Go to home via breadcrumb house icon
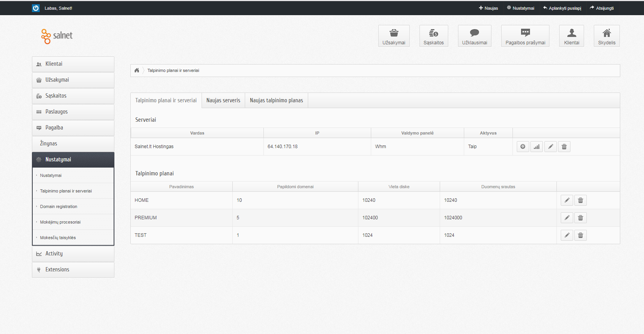 click(x=137, y=70)
